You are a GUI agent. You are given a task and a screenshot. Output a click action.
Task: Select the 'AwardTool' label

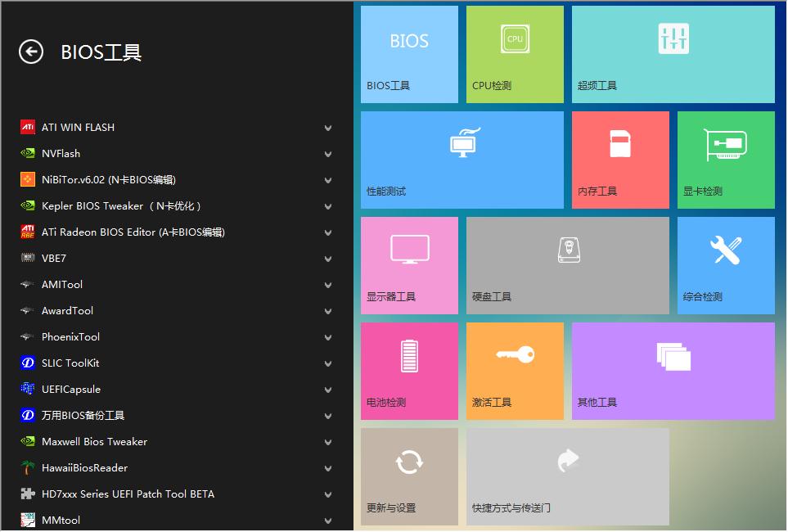click(67, 310)
